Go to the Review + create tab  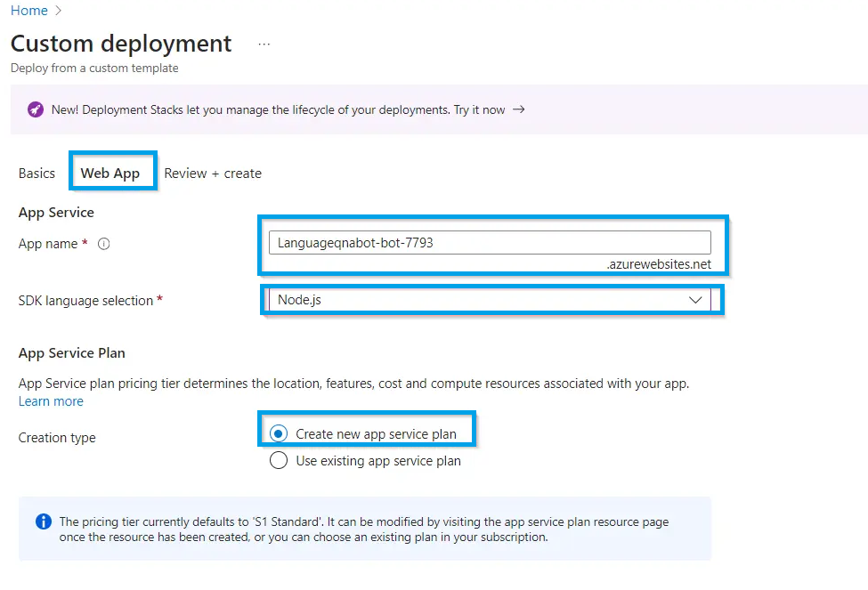(213, 174)
